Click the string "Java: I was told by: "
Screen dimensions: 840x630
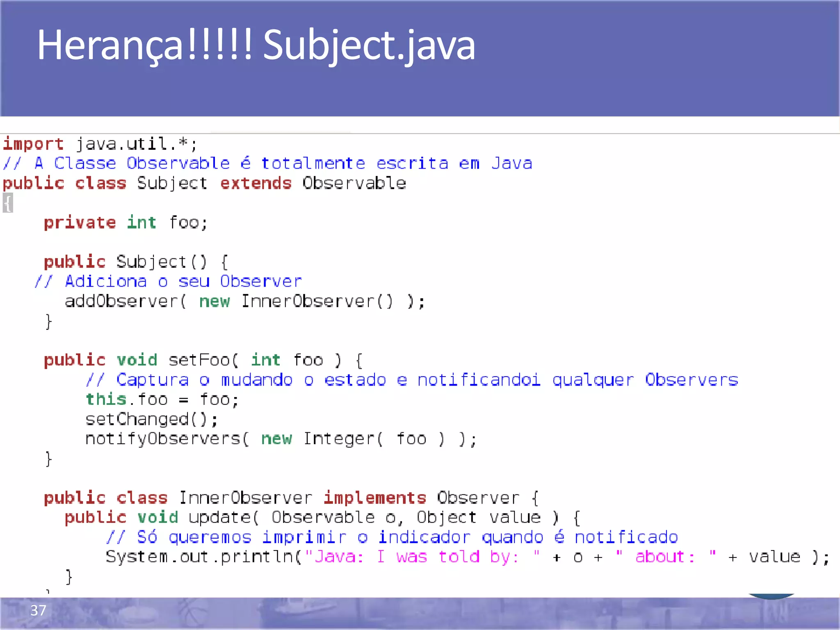tap(422, 557)
